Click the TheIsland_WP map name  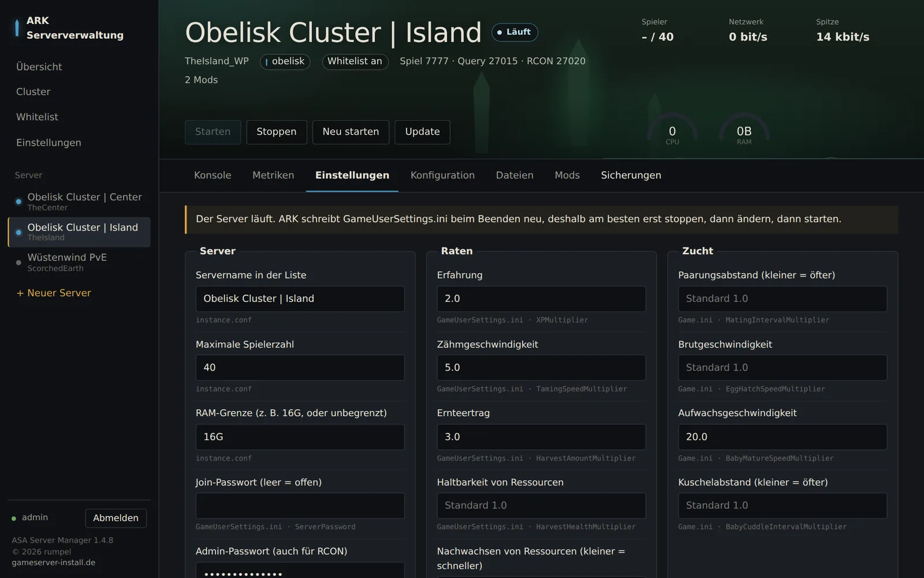[x=217, y=61]
